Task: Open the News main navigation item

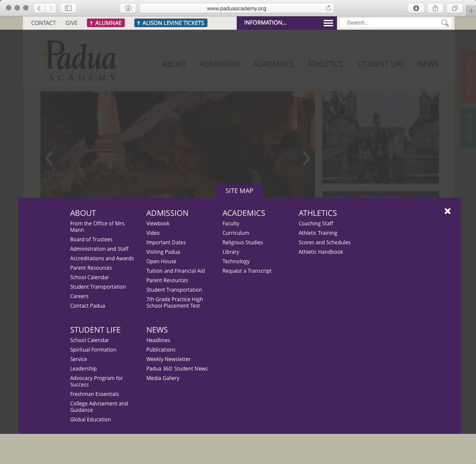Action: 428,64
